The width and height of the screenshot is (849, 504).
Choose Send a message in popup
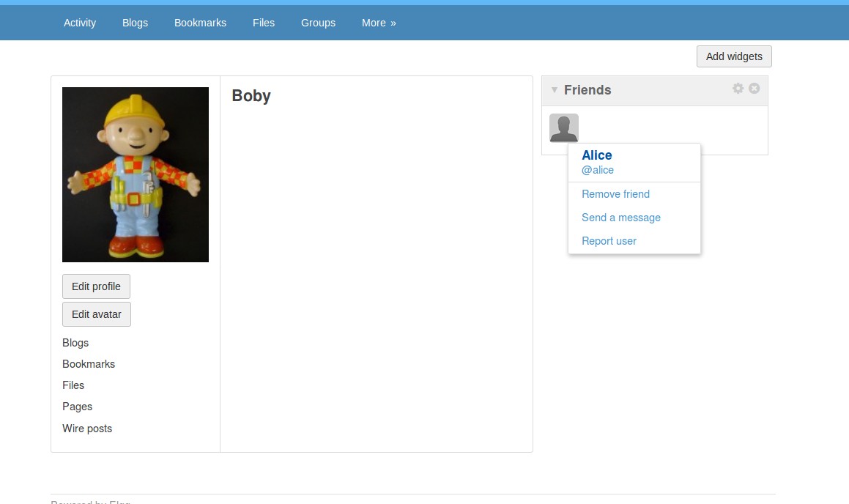pos(621,218)
